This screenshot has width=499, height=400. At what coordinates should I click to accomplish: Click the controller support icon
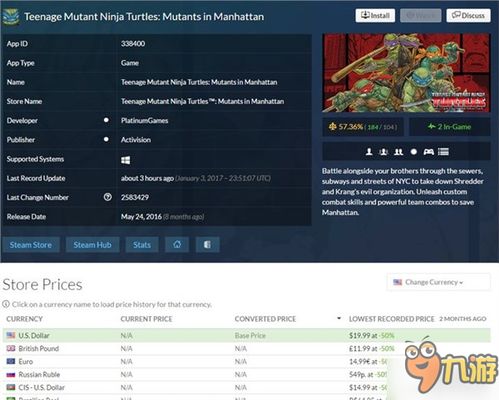point(429,152)
